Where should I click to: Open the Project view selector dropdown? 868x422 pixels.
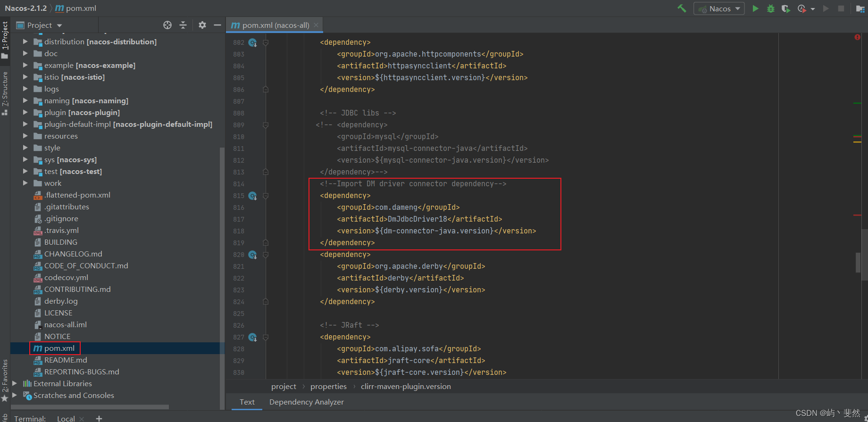point(39,25)
